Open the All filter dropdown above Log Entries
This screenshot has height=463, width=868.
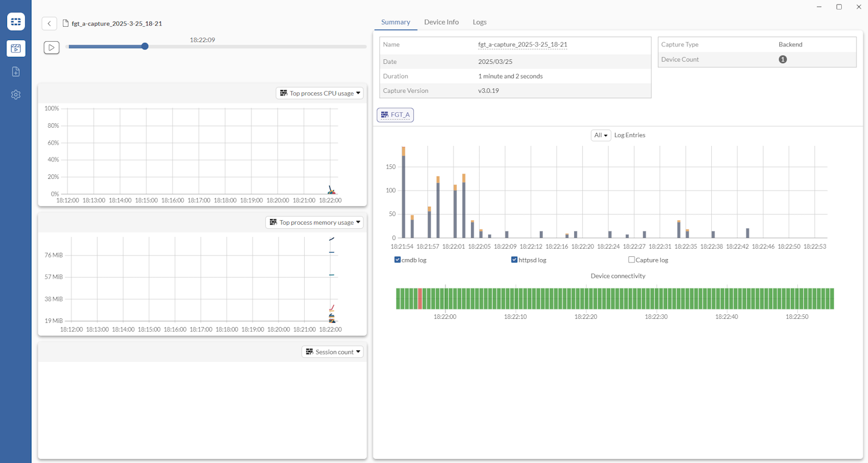pos(600,135)
